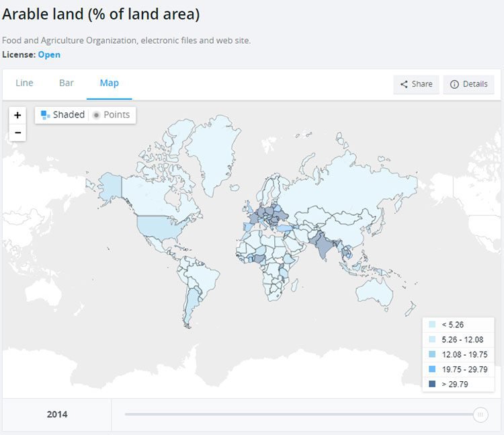This screenshot has height=435, width=504.
Task: Click the Points dot icon
Action: 96,115
